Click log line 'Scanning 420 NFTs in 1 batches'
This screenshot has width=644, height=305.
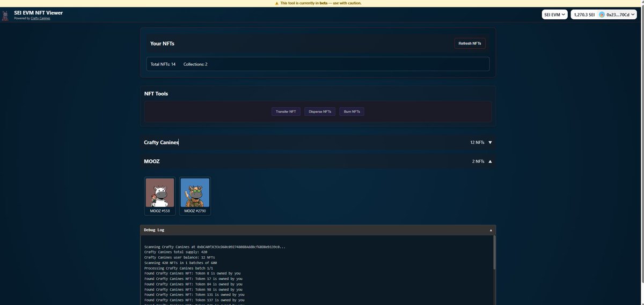point(180,263)
